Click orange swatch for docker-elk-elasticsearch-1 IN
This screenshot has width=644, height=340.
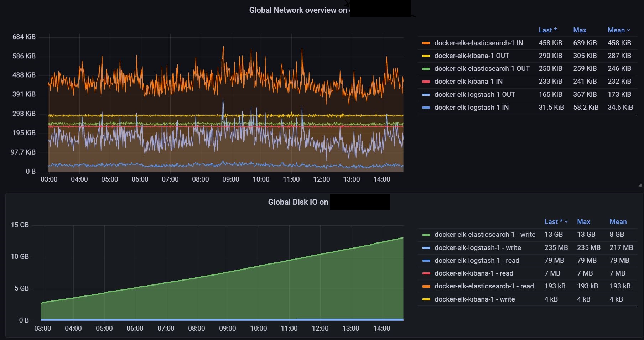[426, 43]
